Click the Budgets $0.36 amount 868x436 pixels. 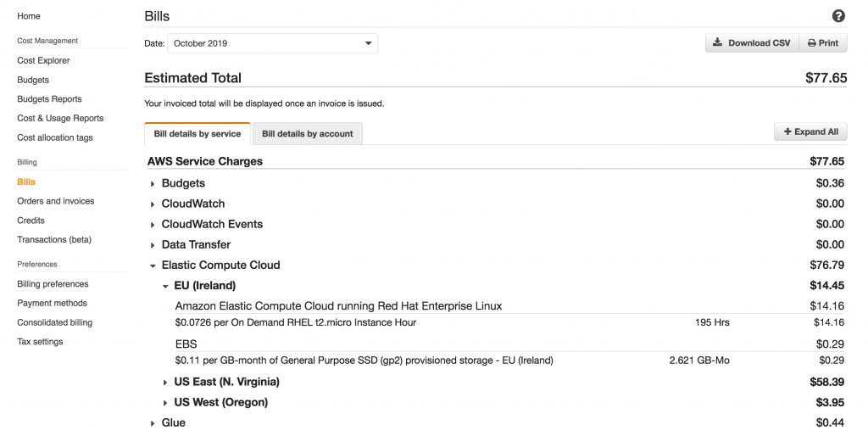(830, 183)
